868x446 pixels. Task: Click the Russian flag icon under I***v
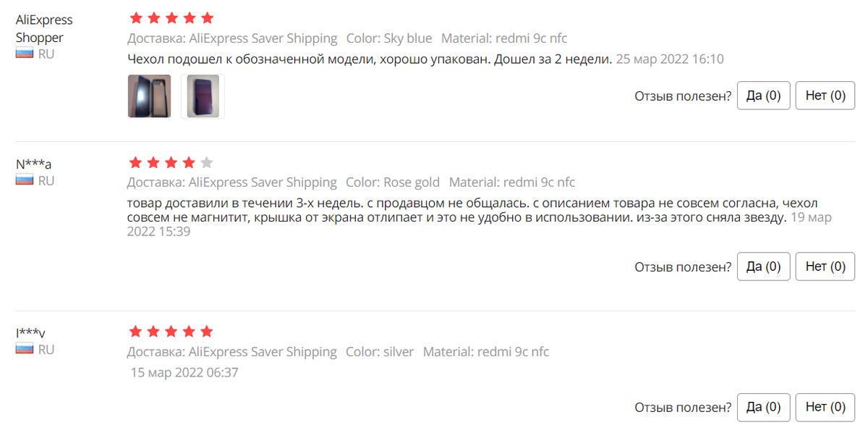pos(25,349)
